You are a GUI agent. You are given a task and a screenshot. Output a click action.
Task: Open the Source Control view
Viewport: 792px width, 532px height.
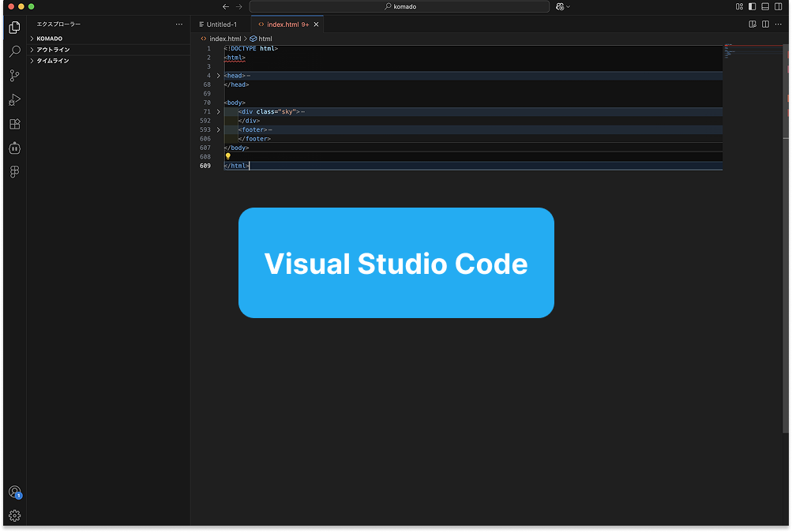click(15, 76)
